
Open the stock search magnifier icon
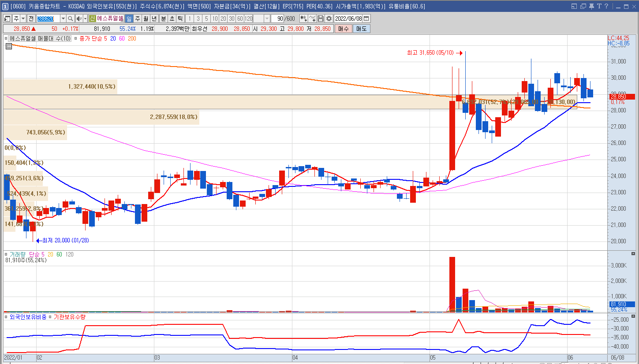pos(71,19)
